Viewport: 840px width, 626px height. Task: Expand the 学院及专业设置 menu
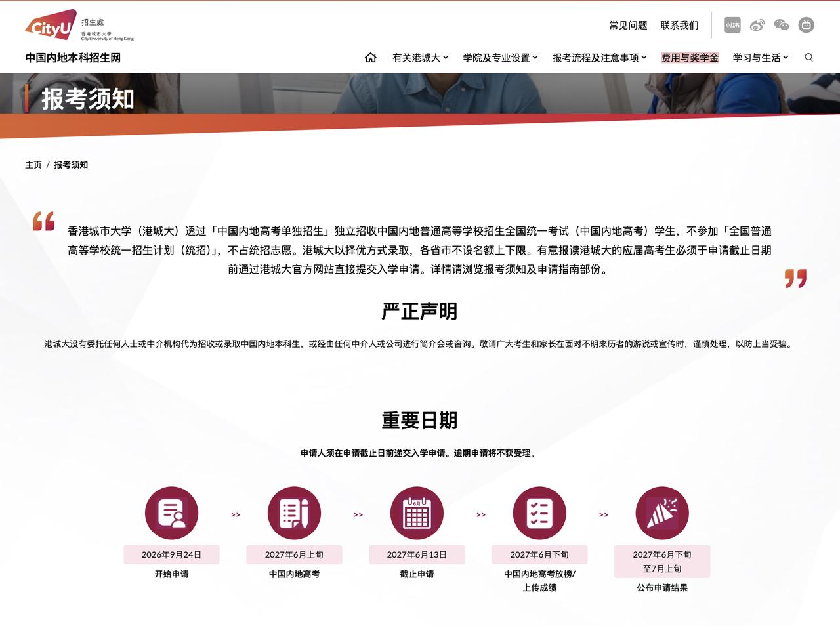(x=501, y=58)
